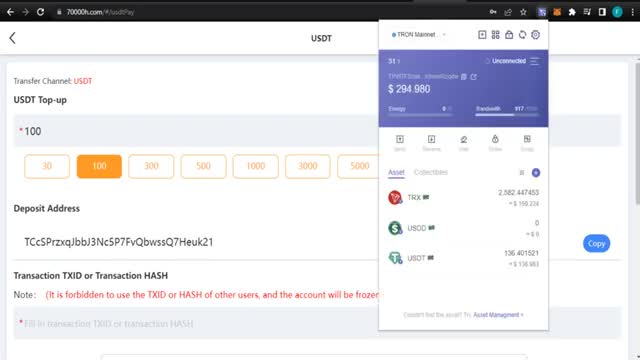Toggle the browser side panel icon

(x=602, y=12)
